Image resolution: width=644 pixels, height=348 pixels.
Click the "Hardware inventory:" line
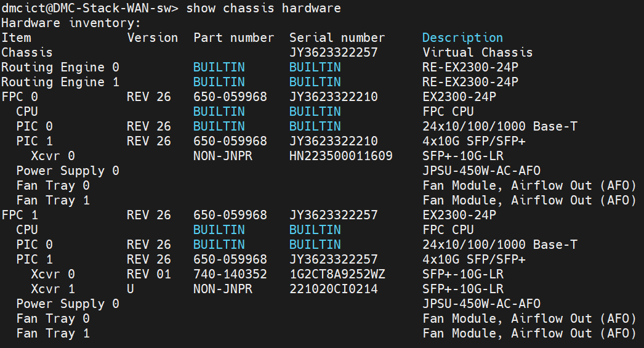(x=71, y=23)
